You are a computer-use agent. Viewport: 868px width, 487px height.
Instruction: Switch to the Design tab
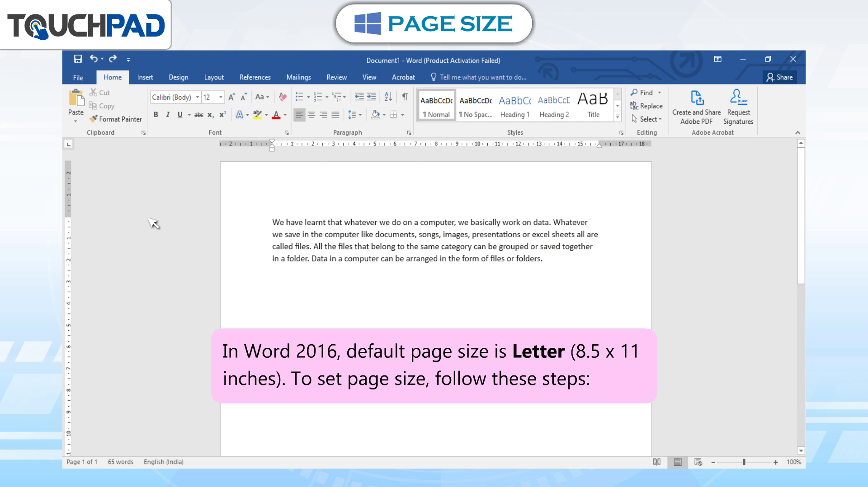[179, 77]
